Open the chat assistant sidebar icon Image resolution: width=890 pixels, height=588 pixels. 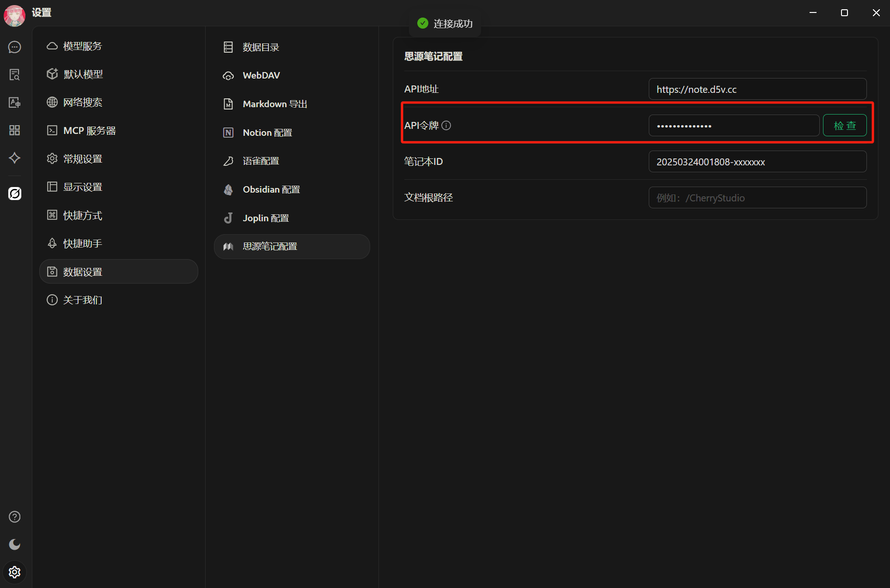[15, 47]
